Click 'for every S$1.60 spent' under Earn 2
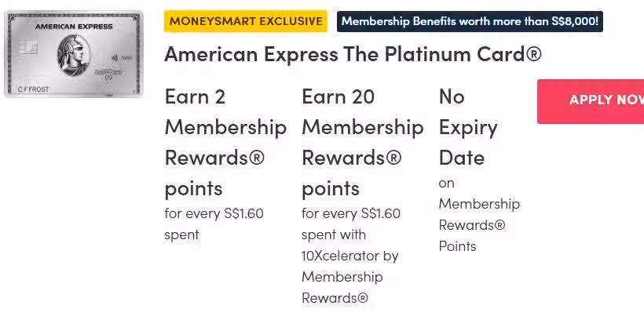This screenshot has width=644, height=320. coord(214,224)
